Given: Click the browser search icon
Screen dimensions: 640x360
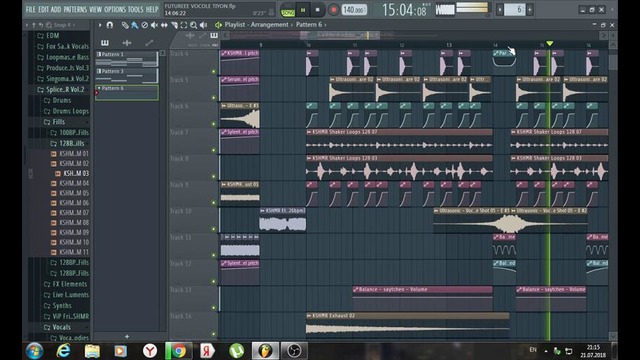Looking at the screenshot, I should 49,25.
